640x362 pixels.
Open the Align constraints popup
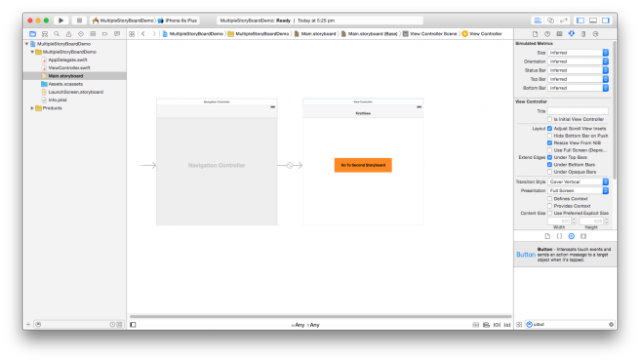coord(486,325)
